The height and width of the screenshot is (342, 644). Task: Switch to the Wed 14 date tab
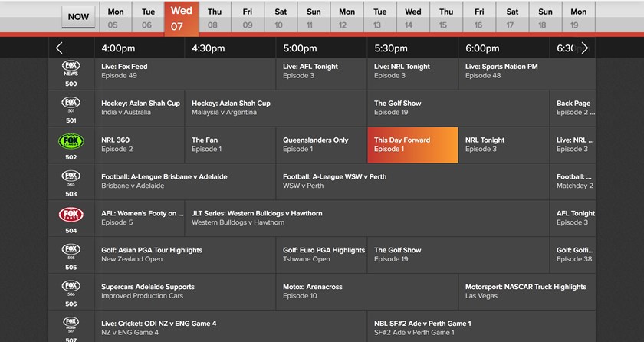click(x=413, y=17)
